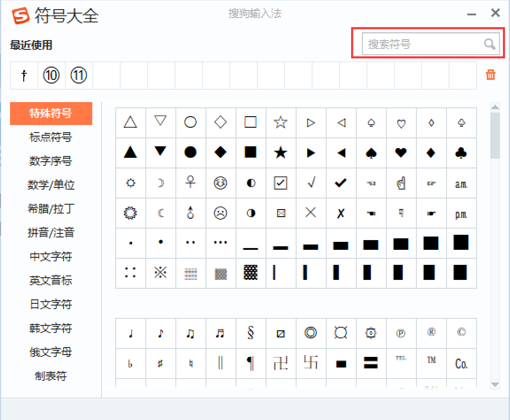Screen dimensions: 510x420
Task: Insert full black block in fifth row
Action: (x=461, y=243)
